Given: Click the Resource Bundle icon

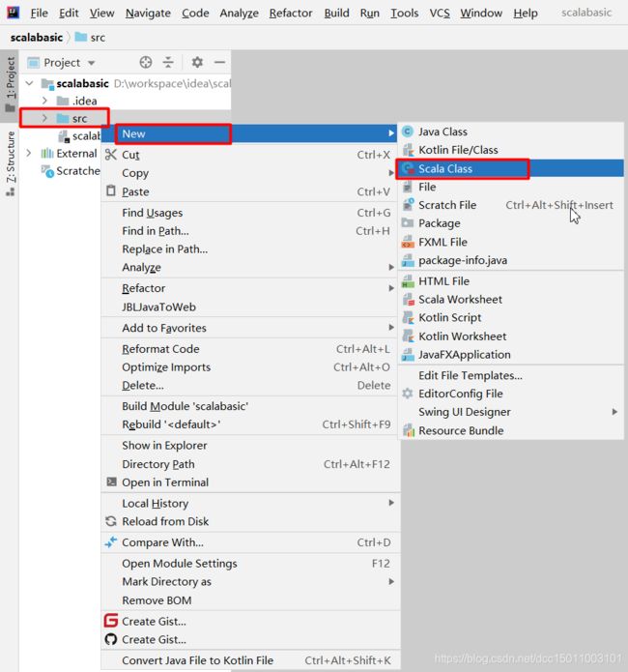Looking at the screenshot, I should (x=409, y=430).
